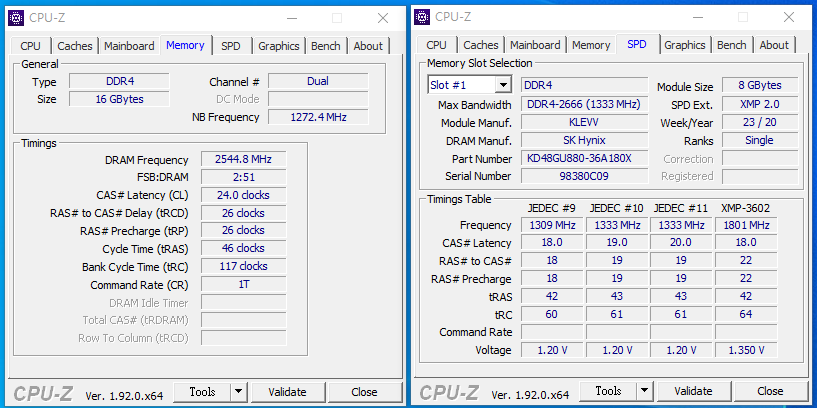Click FSB:DRAM value 2:51
Viewport: 817px width, 408px height.
coord(243,177)
